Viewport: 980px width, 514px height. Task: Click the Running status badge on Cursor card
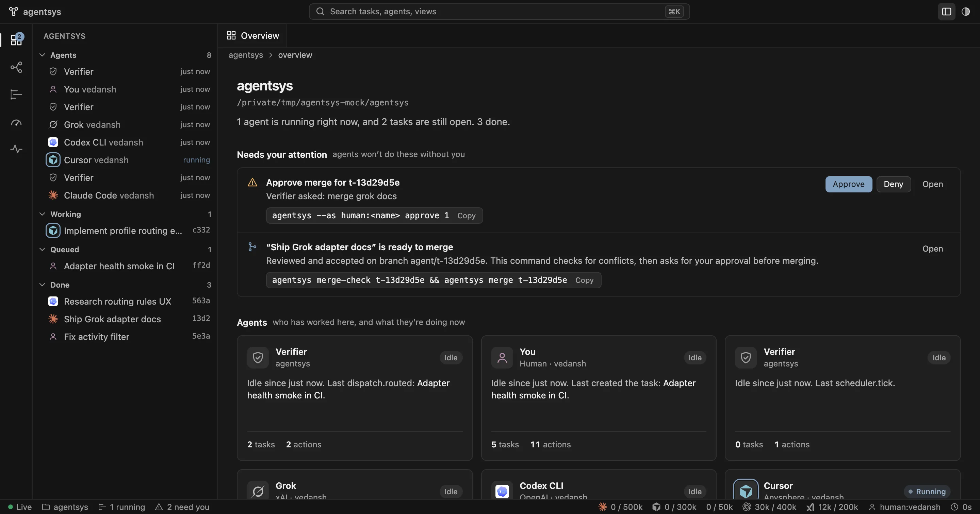click(x=927, y=491)
